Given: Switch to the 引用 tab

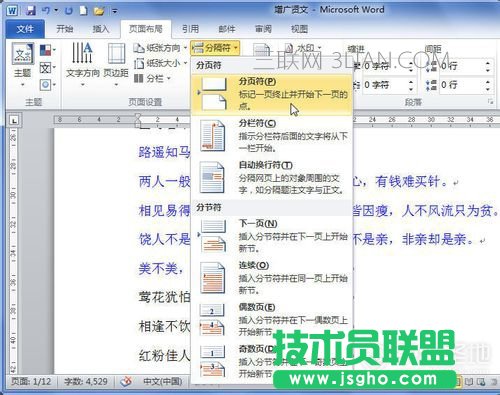Looking at the screenshot, I should (x=190, y=29).
